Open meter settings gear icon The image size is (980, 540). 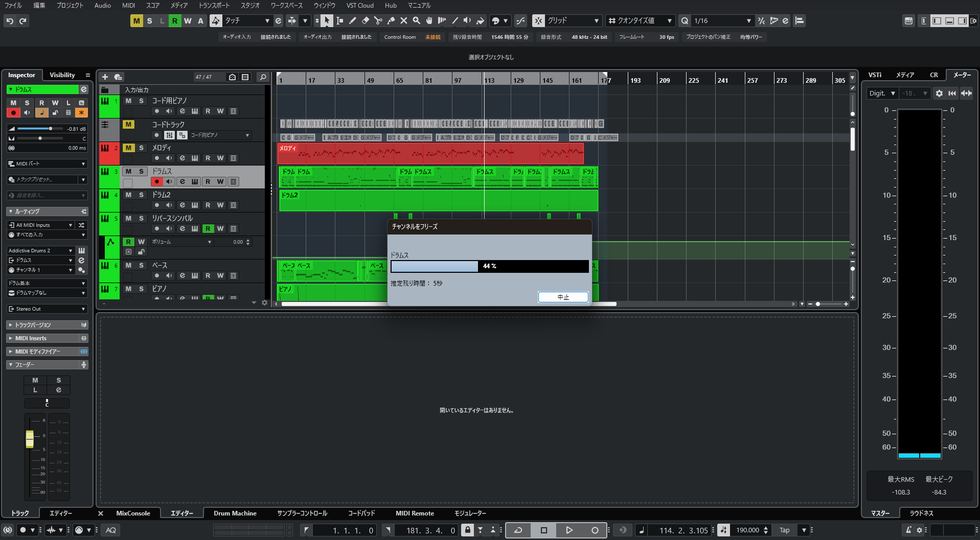tap(939, 93)
